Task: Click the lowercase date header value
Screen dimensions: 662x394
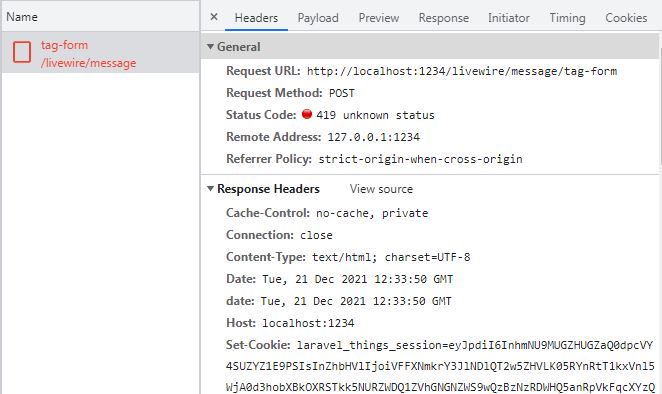Action: 356,301
